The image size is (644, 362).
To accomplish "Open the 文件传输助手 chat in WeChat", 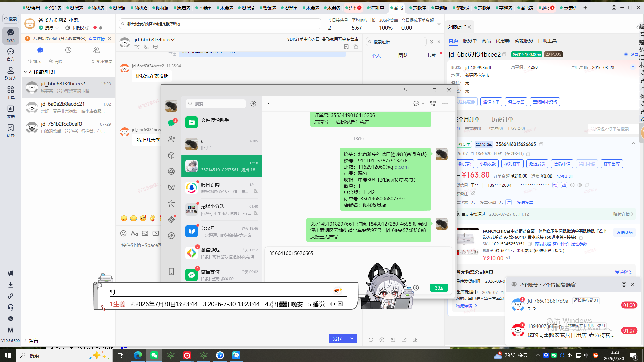I will coord(222,122).
